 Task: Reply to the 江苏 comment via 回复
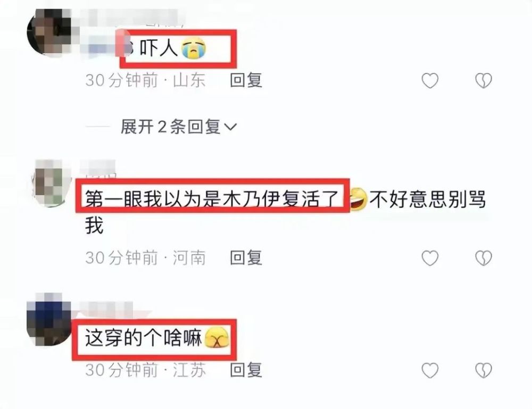coord(246,370)
